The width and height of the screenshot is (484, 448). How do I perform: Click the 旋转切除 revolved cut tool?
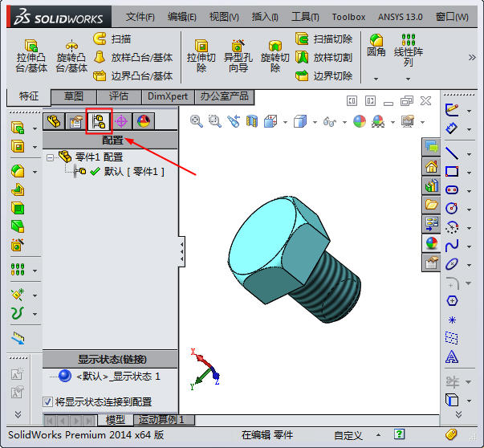point(275,56)
